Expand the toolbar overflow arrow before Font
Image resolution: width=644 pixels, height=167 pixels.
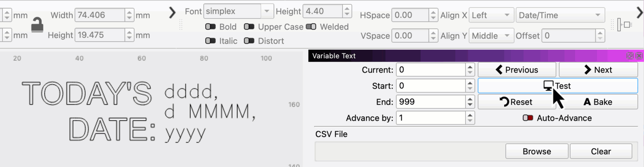172,13
